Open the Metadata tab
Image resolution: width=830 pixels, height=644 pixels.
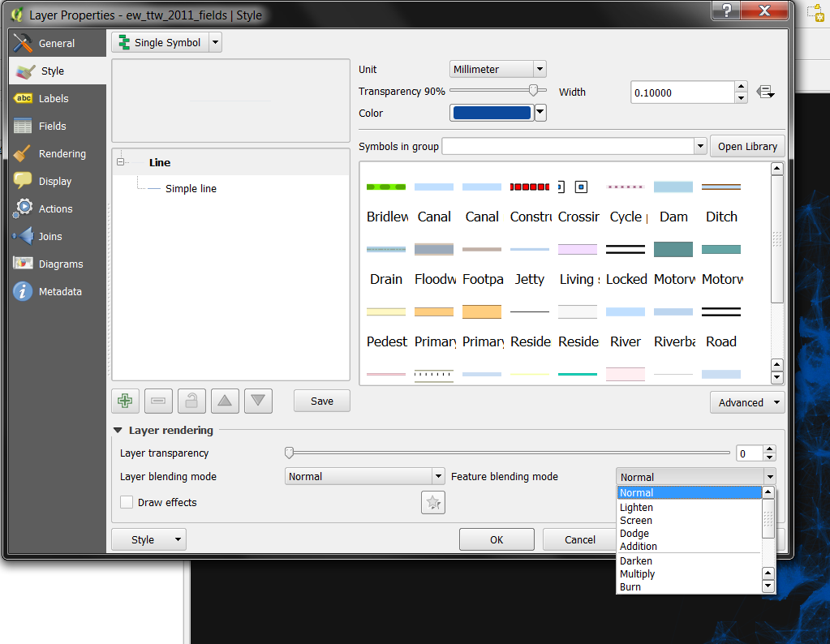57,291
